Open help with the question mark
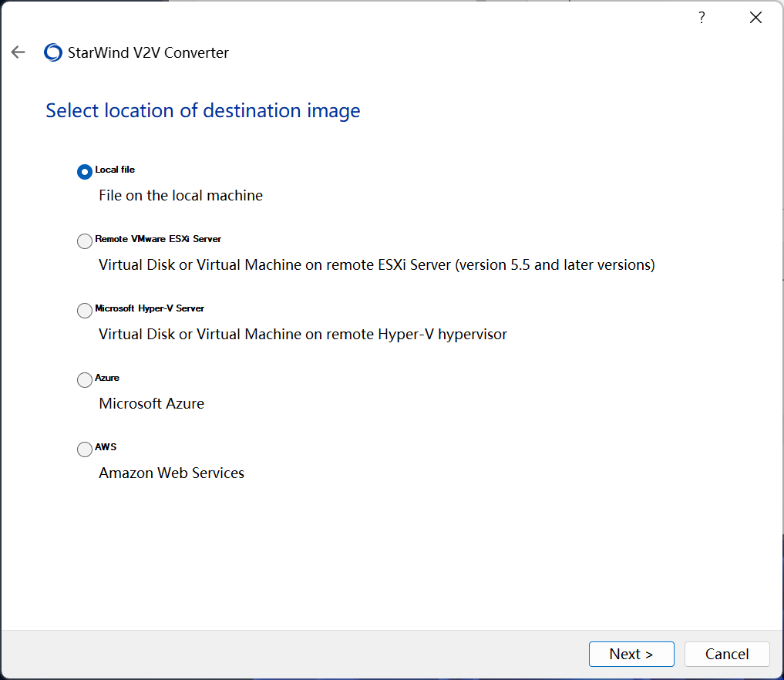The width and height of the screenshot is (784, 680). (702, 18)
